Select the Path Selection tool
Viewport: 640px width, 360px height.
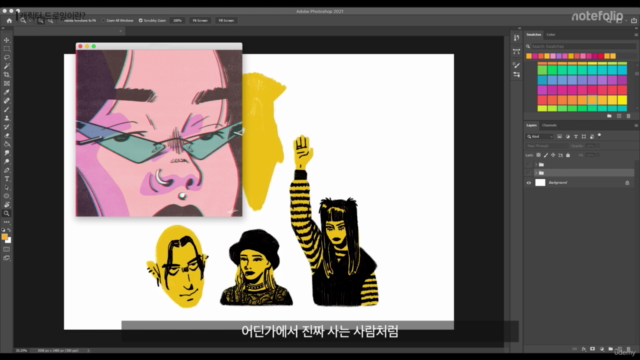click(7, 187)
